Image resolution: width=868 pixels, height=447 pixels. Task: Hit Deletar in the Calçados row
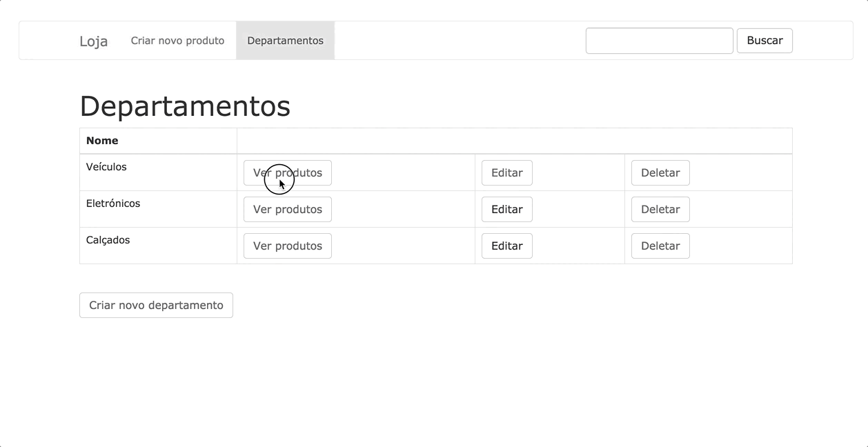(660, 246)
